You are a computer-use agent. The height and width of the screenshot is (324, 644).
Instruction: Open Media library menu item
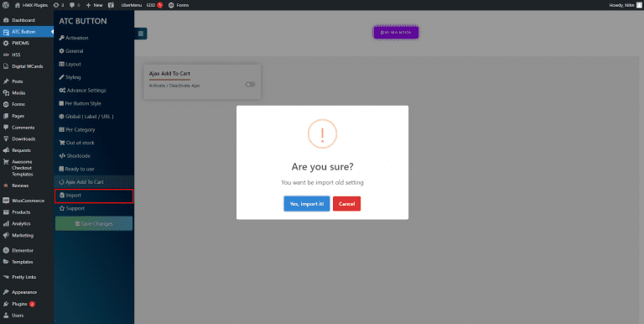pos(27,93)
